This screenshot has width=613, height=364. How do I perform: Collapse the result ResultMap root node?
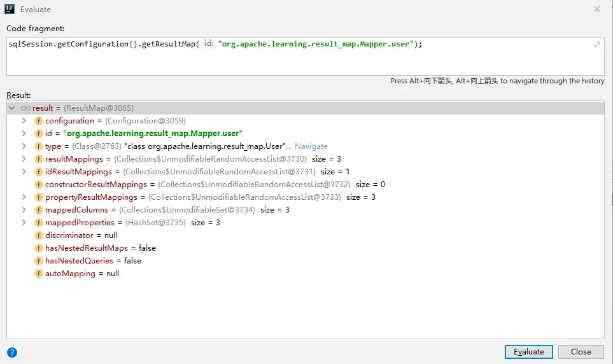click(11, 108)
